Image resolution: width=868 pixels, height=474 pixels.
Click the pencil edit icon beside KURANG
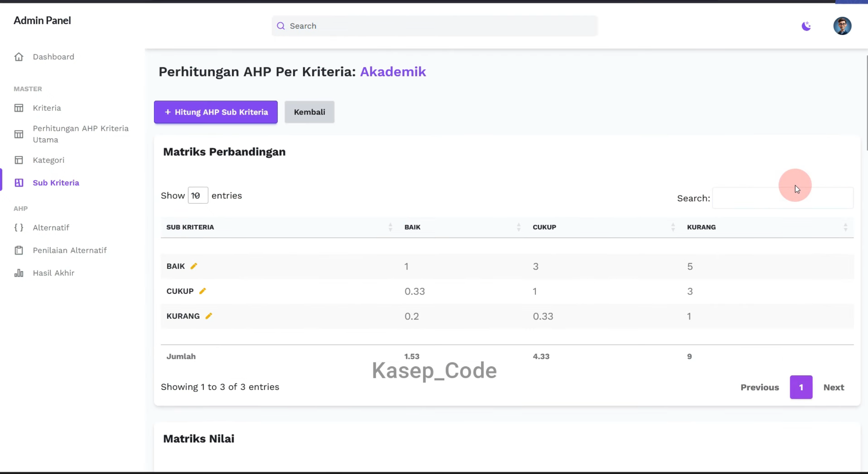pyautogui.click(x=208, y=316)
